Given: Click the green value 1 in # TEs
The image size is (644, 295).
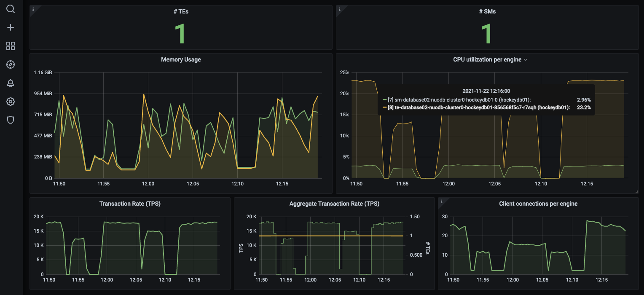Looking at the screenshot, I should click(181, 33).
